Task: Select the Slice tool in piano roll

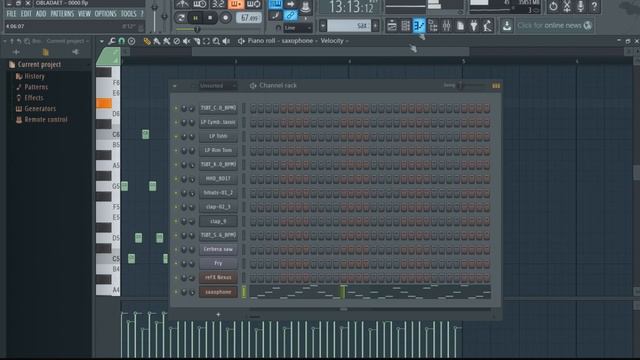Action: (x=197, y=41)
